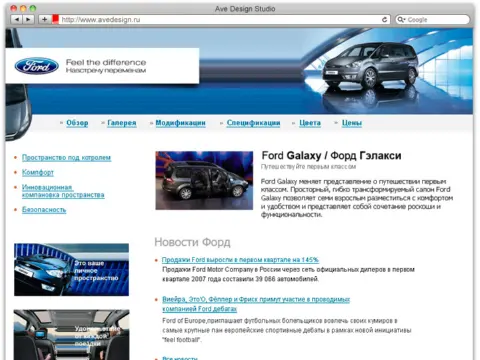The image size is (480, 360).
Task: Click the magnifier icon in Google search field
Action: 400,20
